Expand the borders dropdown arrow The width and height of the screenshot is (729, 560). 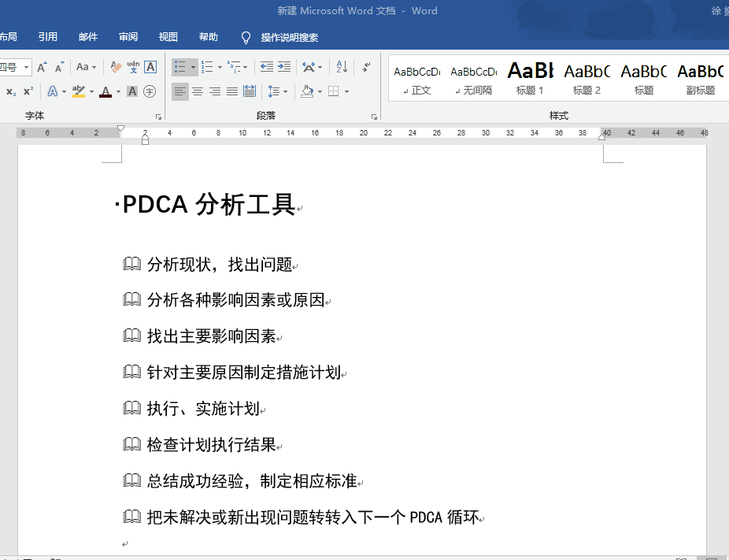tap(347, 91)
